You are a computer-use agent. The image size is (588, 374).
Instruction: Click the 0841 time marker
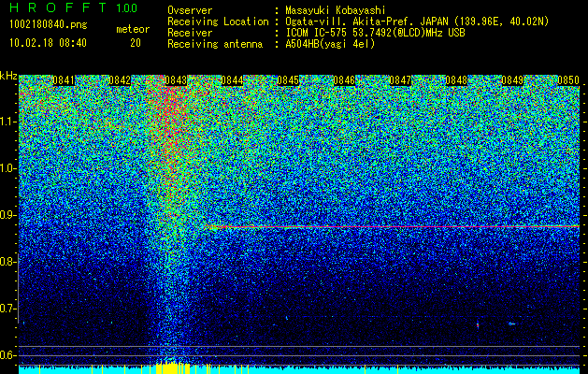[64, 80]
